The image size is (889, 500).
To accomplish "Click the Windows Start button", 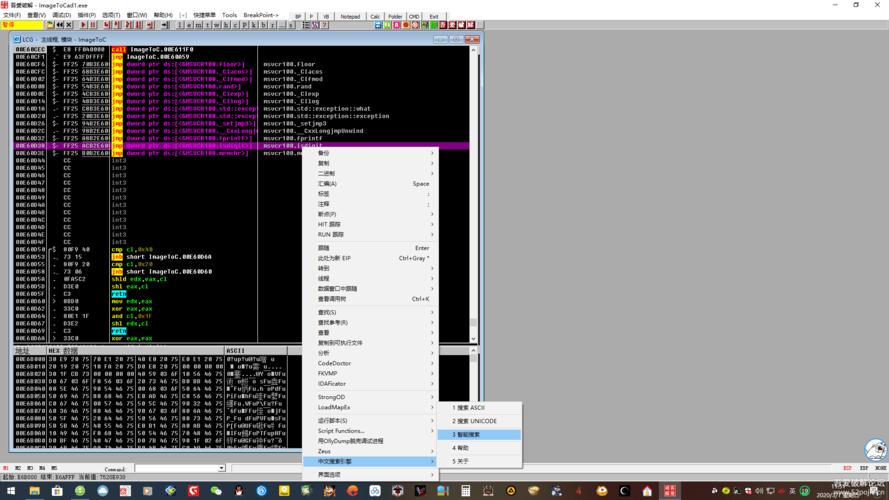I will 11,491.
